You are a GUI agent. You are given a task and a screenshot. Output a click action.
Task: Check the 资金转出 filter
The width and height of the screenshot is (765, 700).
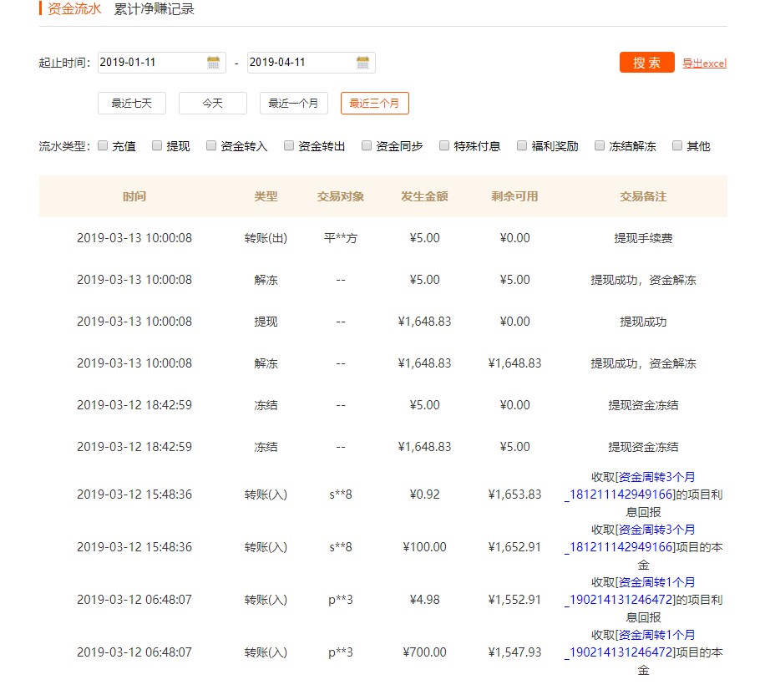288,145
